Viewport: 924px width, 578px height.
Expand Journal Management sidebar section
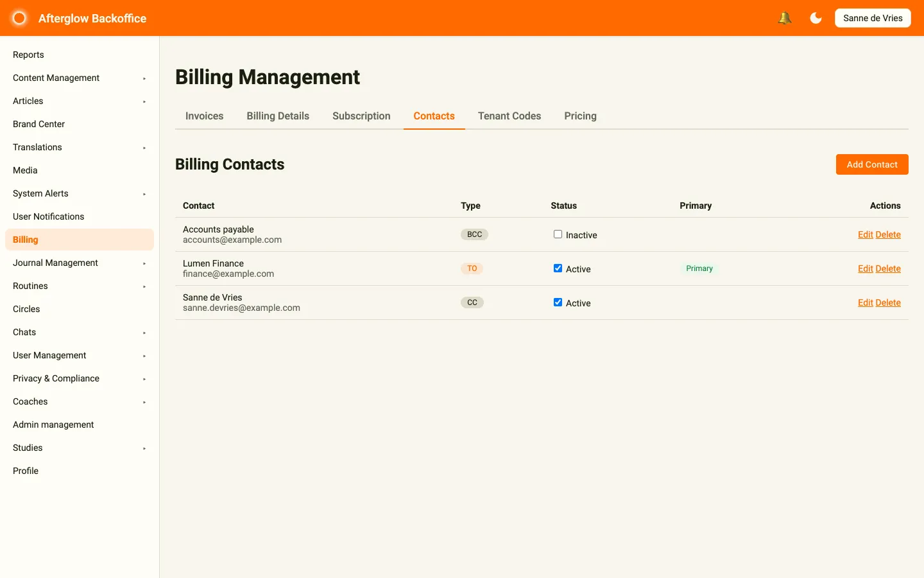80,263
